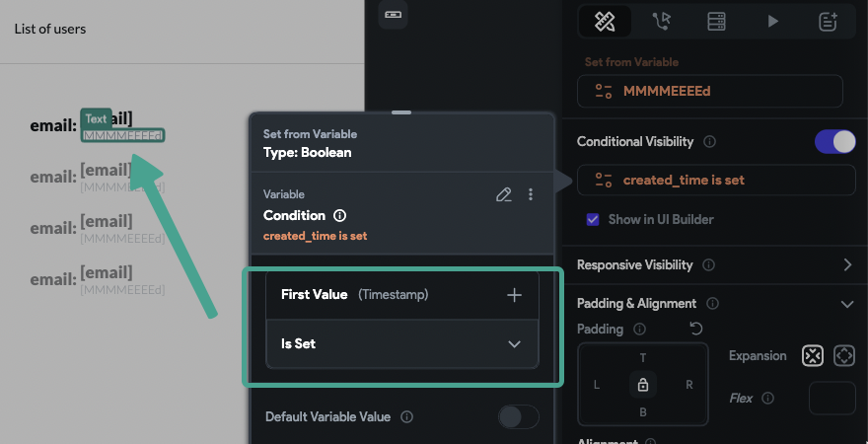Image resolution: width=868 pixels, height=444 pixels.
Task: Open the Backend Query database tab icon
Action: [x=716, y=22]
